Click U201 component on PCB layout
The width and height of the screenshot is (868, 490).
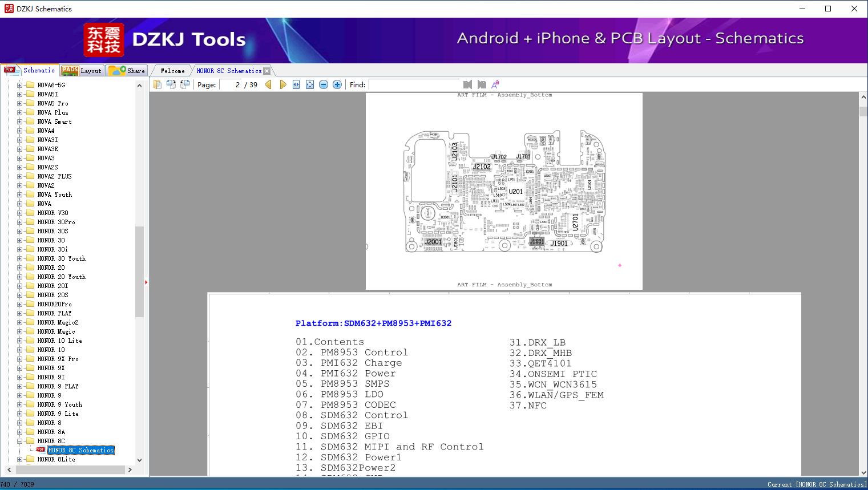[515, 192]
